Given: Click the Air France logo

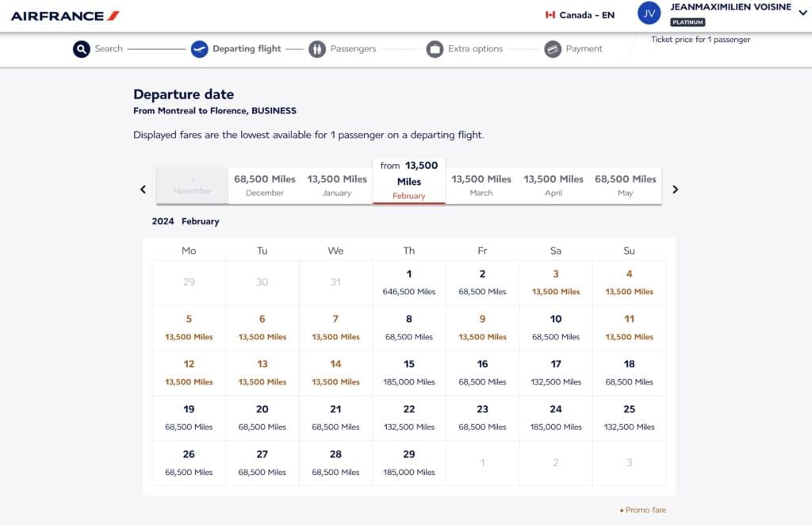Looking at the screenshot, I should click(x=65, y=16).
